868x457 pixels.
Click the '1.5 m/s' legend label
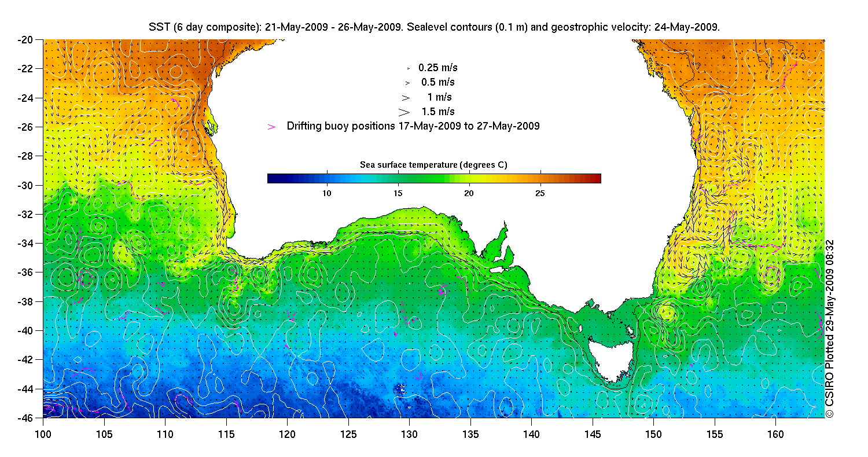click(438, 112)
